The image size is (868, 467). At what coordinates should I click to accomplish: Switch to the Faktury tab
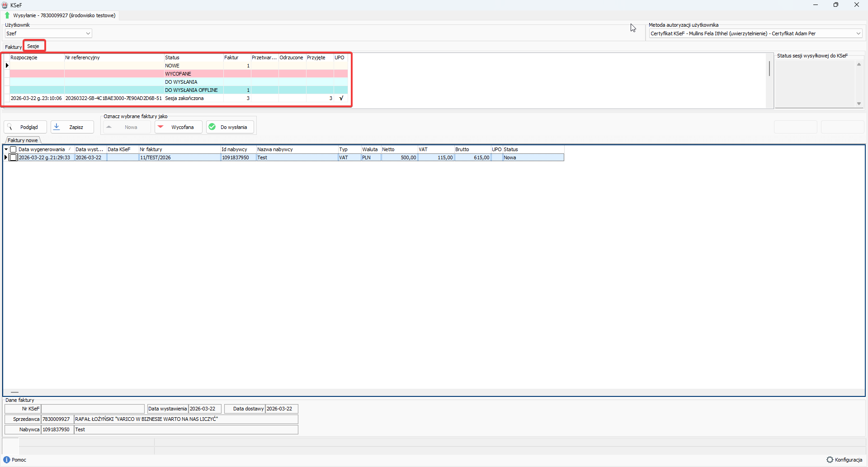(13, 47)
